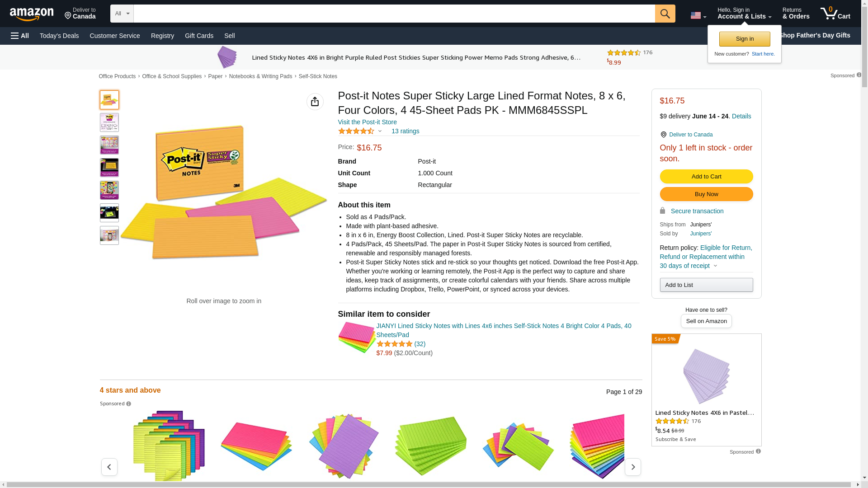Click inside the Amazon search field

point(394,14)
